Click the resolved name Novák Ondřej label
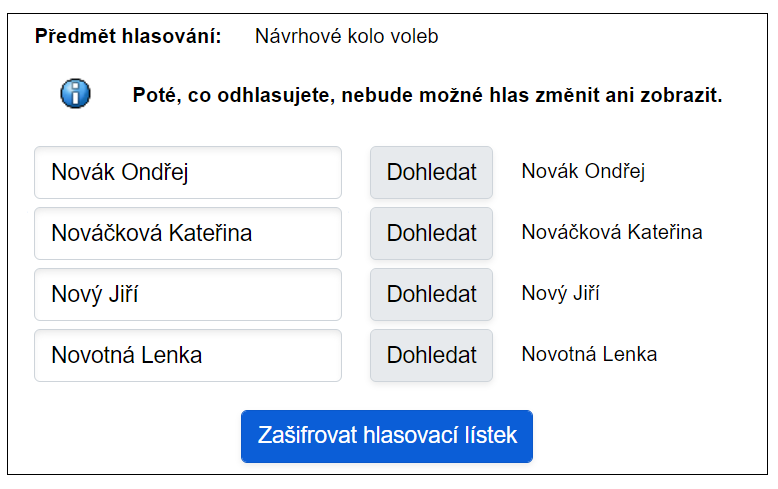 [x=583, y=172]
